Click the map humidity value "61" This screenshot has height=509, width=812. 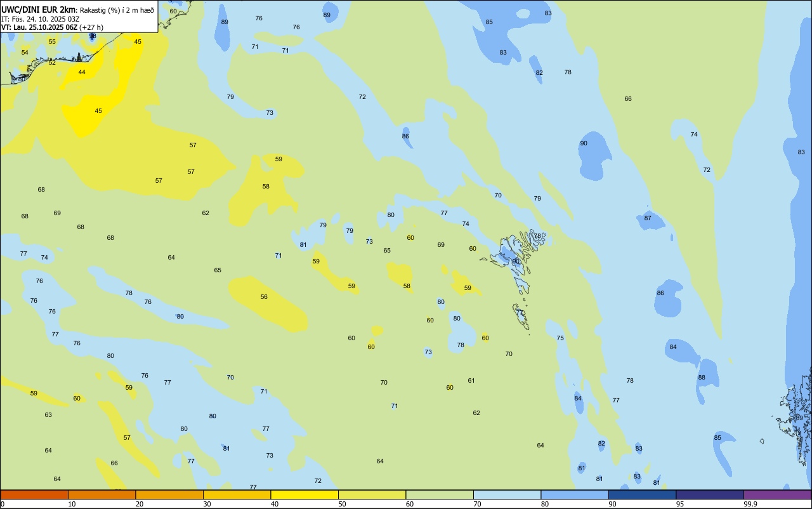tap(471, 380)
